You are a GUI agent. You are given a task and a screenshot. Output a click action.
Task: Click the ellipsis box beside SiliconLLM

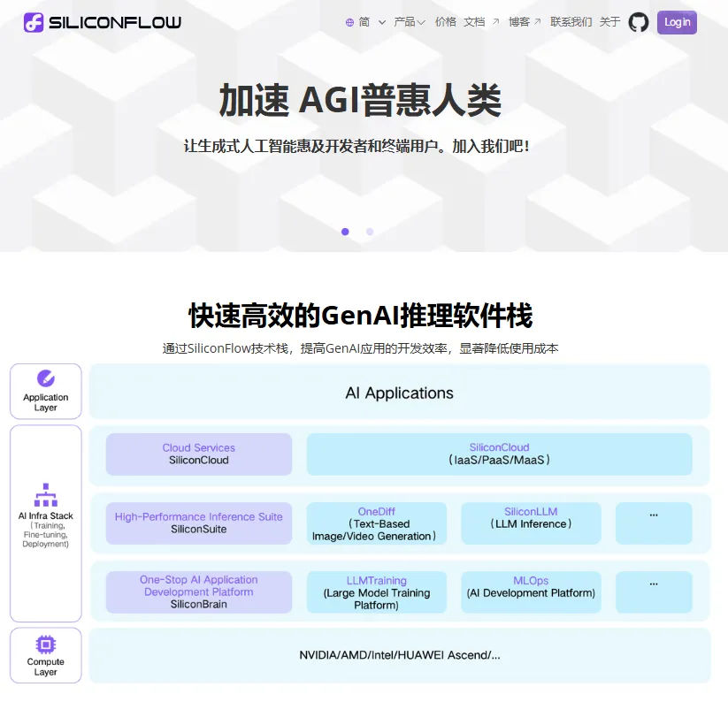pyautogui.click(x=654, y=523)
